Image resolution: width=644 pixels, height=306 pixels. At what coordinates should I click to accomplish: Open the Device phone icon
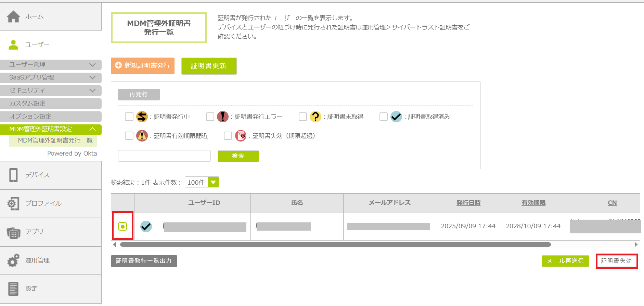[13, 175]
